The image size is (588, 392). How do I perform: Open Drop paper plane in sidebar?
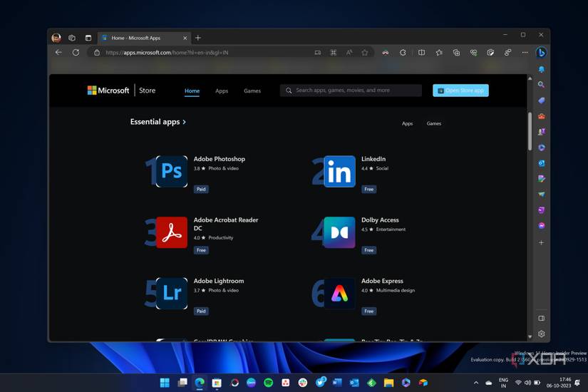point(541,195)
